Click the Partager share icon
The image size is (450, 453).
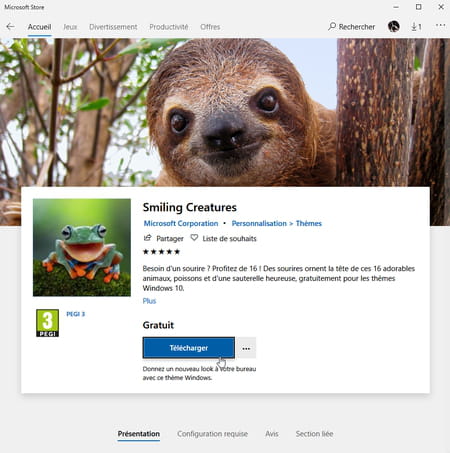tap(147, 238)
